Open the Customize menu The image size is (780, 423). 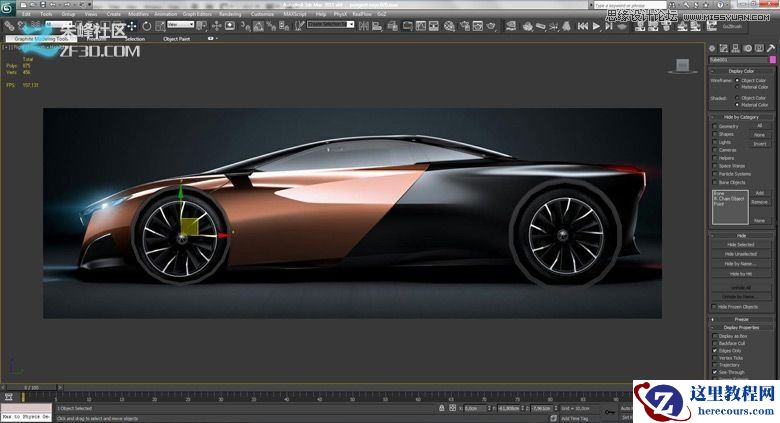[262, 14]
